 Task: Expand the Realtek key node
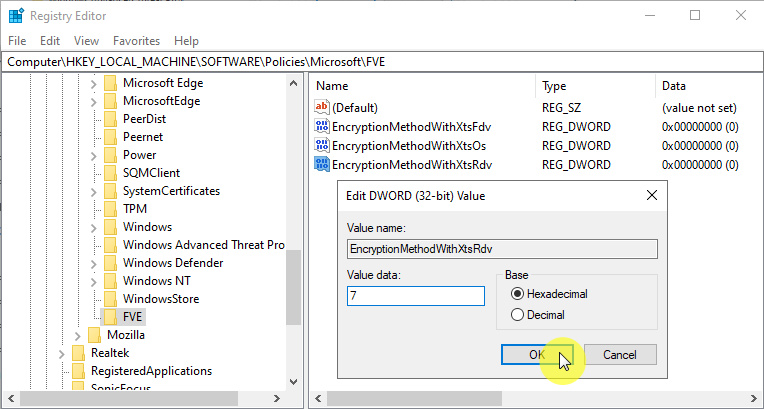pos(61,353)
